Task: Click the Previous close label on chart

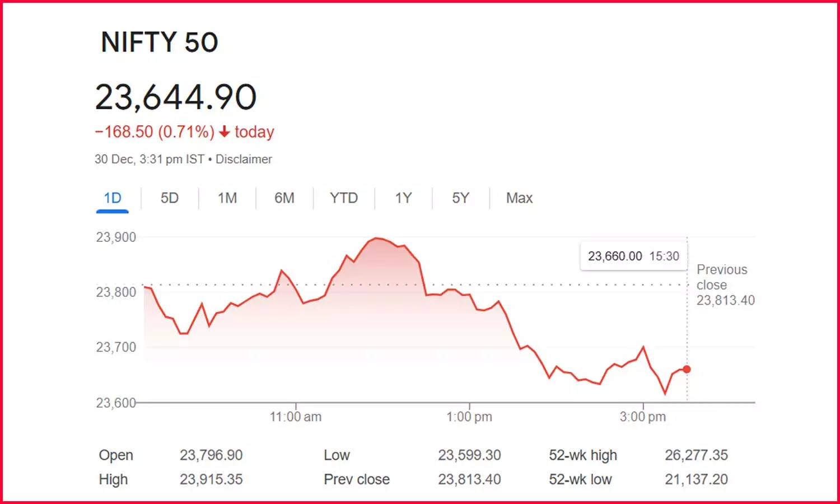Action: (x=722, y=277)
